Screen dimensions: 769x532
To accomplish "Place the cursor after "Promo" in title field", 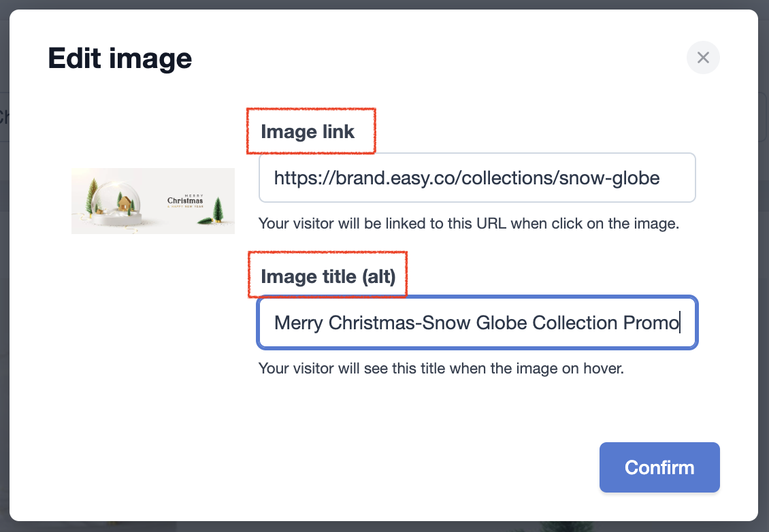I will click(x=681, y=322).
